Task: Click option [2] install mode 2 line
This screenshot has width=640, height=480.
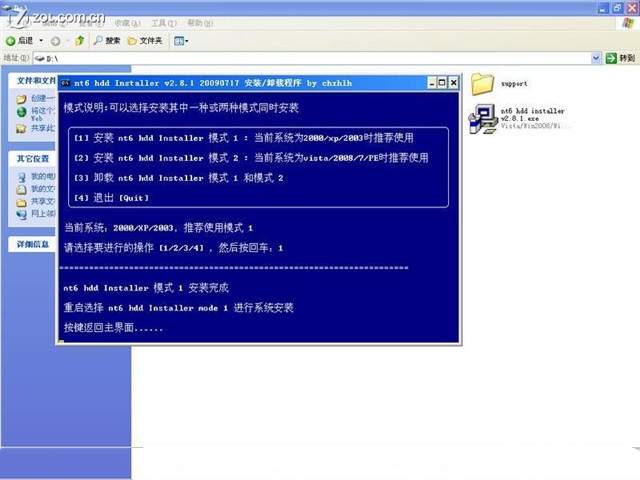Action: pyautogui.click(x=251, y=158)
